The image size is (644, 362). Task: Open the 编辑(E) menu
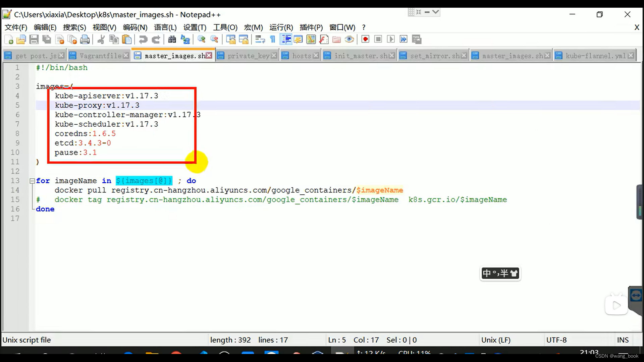point(45,27)
